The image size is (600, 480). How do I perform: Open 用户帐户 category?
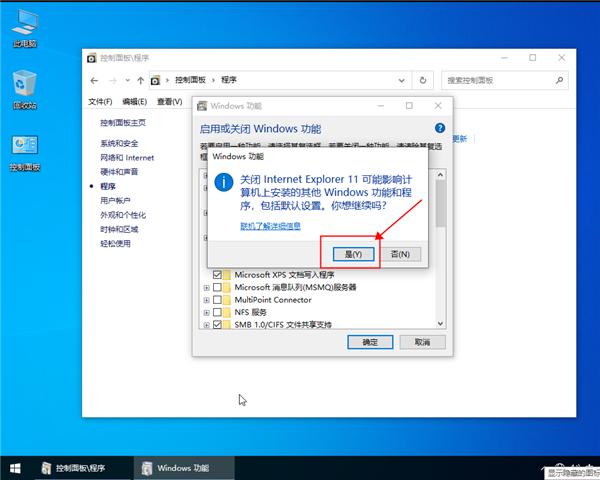click(115, 200)
